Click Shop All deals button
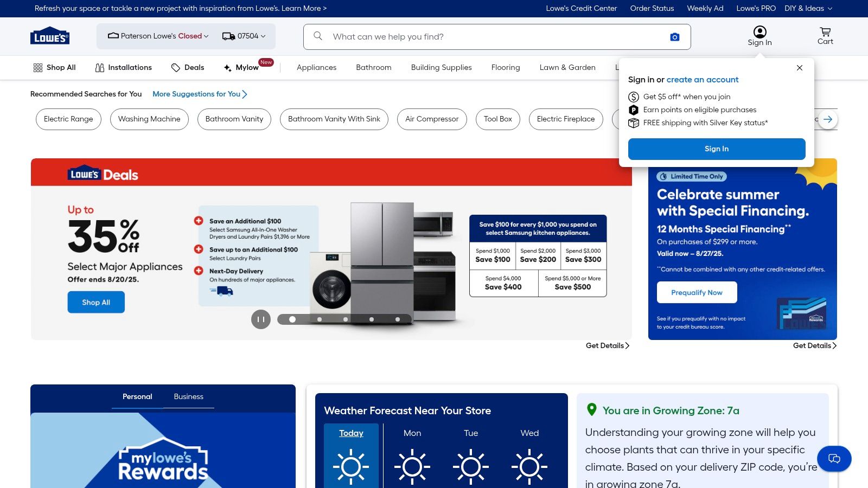The height and width of the screenshot is (488, 868). (96, 302)
